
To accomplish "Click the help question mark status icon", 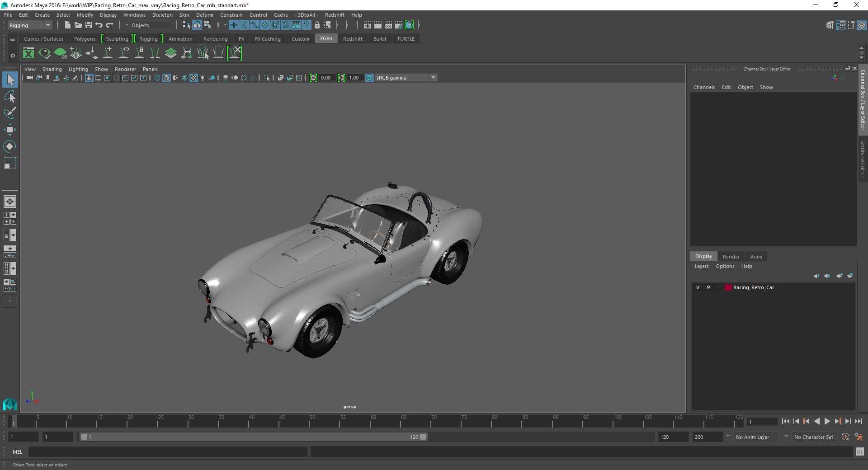I will click(x=307, y=25).
